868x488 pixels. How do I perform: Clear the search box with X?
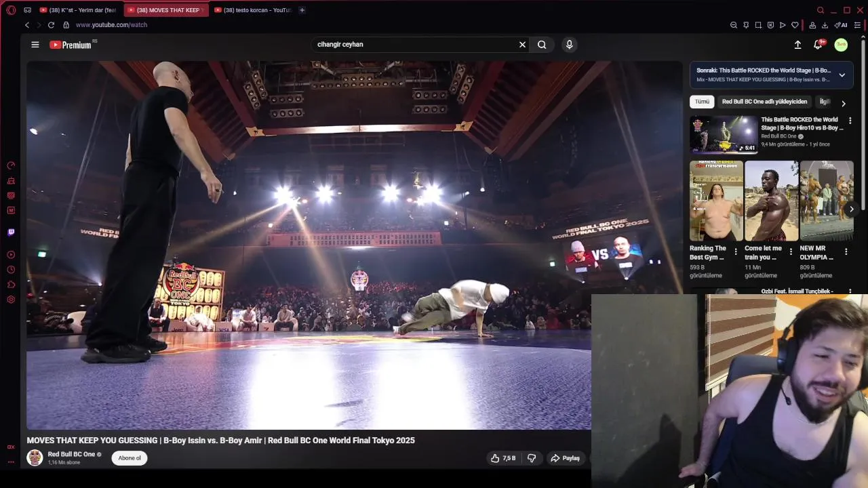[522, 45]
